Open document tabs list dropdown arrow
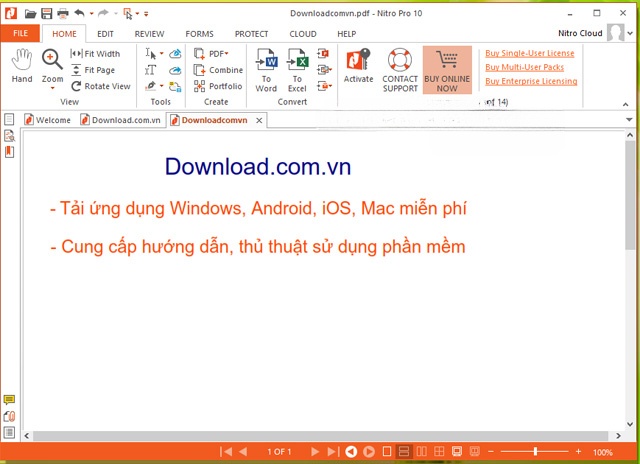This screenshot has height=464, width=640. 629,120
